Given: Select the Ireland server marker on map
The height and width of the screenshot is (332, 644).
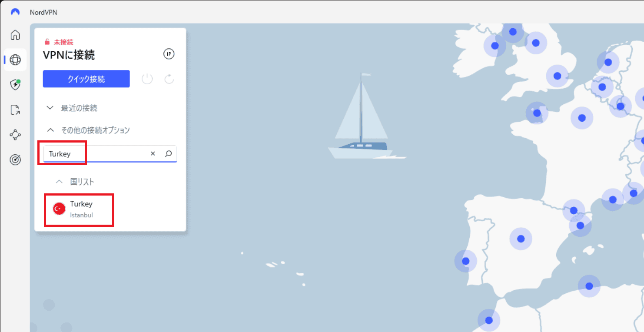Looking at the screenshot, I should tap(495, 46).
